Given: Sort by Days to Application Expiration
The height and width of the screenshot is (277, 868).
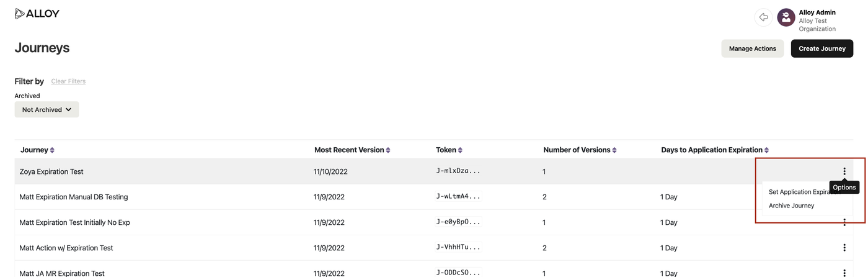Looking at the screenshot, I should pyautogui.click(x=766, y=150).
